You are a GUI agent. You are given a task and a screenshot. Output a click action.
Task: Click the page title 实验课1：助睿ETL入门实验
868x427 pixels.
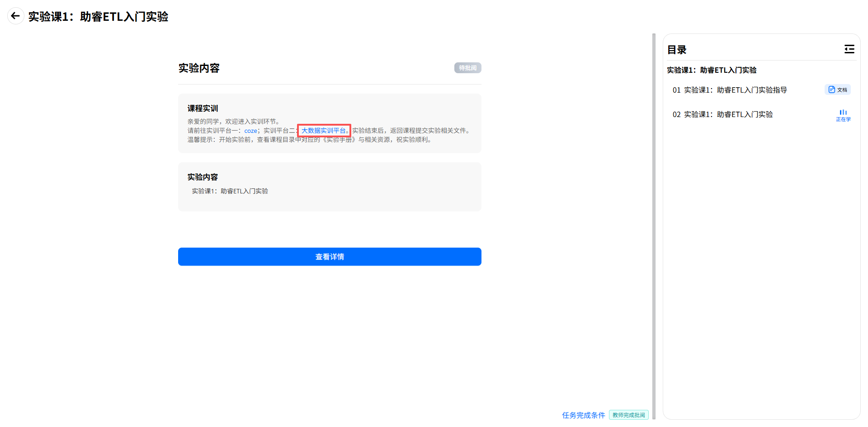click(98, 17)
